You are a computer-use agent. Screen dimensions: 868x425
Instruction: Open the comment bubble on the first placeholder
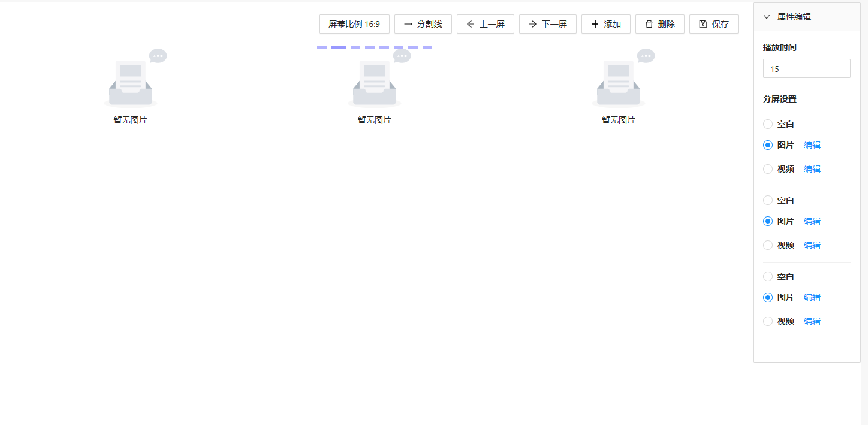coord(158,55)
